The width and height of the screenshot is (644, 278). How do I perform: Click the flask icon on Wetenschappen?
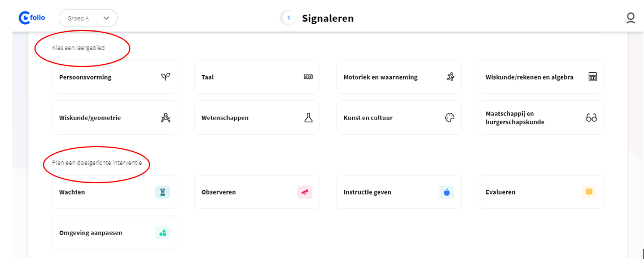(x=308, y=118)
